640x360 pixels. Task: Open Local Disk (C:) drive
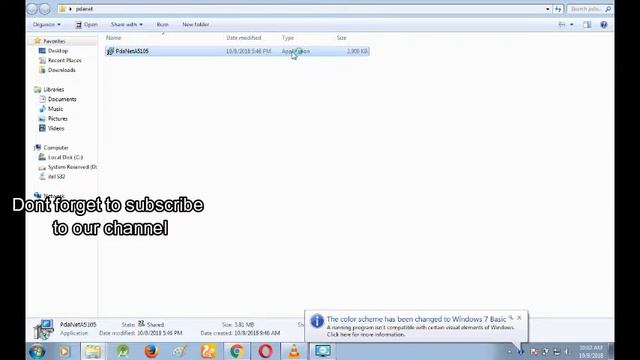(65, 157)
